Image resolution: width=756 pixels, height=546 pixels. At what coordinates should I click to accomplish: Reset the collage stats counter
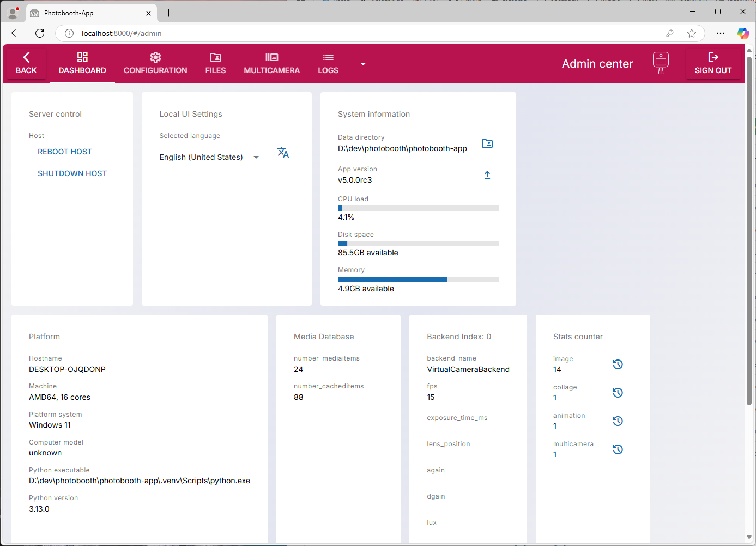(x=618, y=393)
